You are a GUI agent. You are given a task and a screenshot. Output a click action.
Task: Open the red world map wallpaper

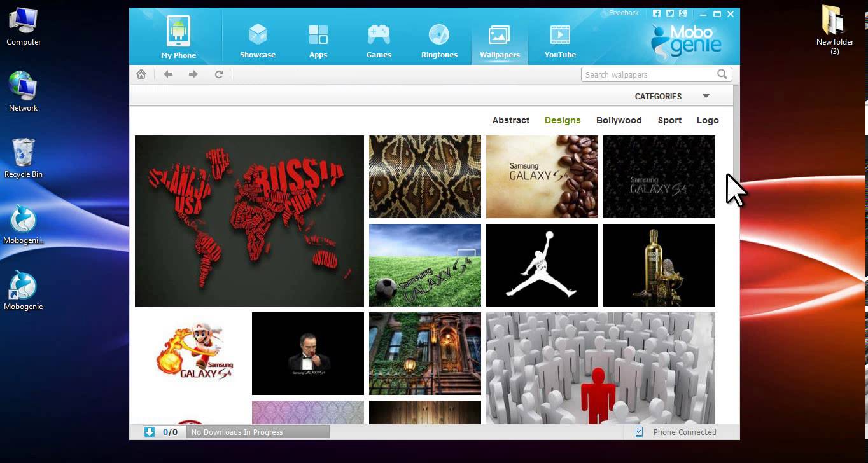click(x=249, y=221)
